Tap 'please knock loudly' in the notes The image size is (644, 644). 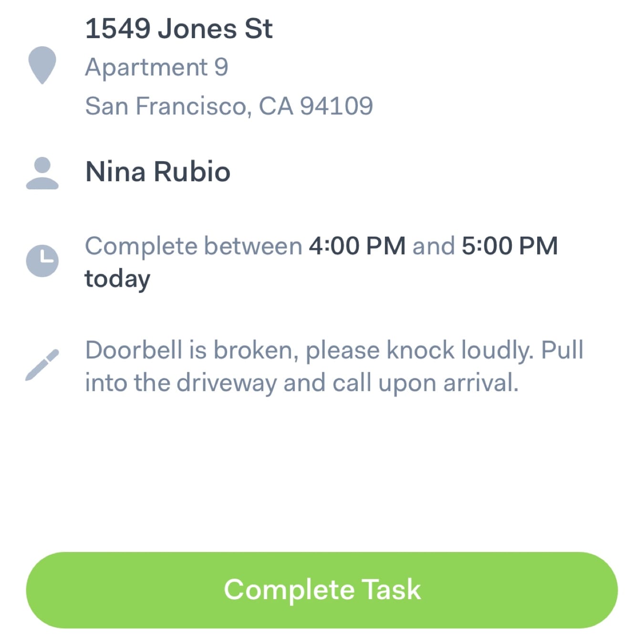click(419, 350)
